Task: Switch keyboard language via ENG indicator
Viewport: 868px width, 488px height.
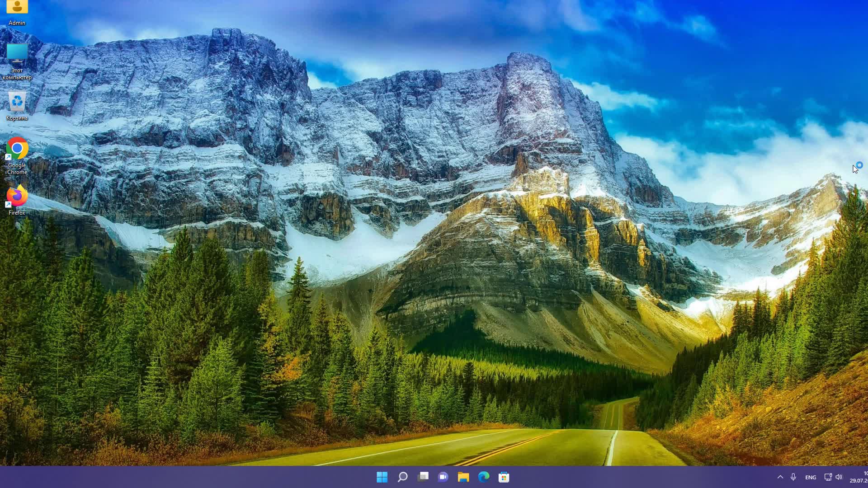Action: coord(810,477)
